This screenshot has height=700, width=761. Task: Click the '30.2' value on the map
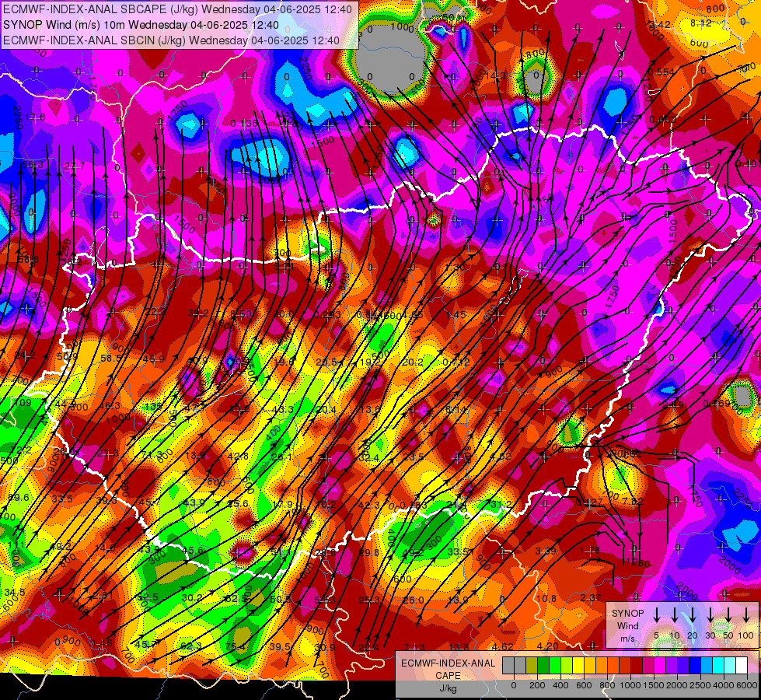click(192, 598)
